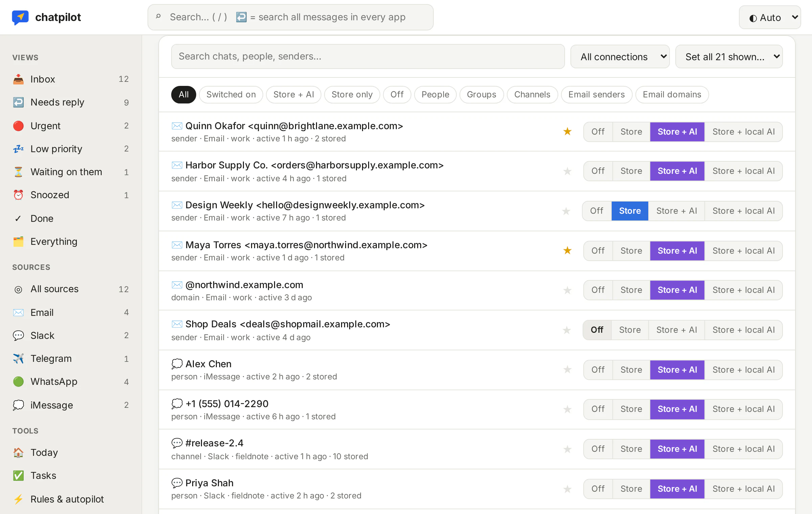Unstar Maya Torres sender
Screen dimensions: 812x514
coord(567,251)
